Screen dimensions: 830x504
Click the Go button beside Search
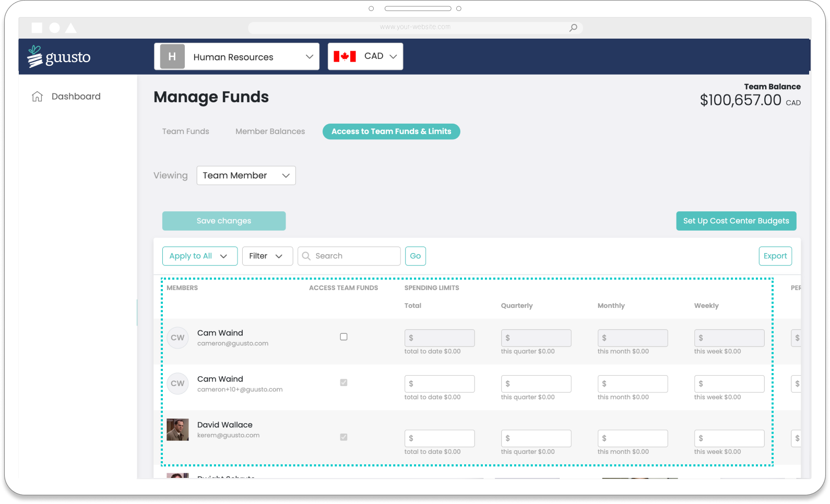416,256
